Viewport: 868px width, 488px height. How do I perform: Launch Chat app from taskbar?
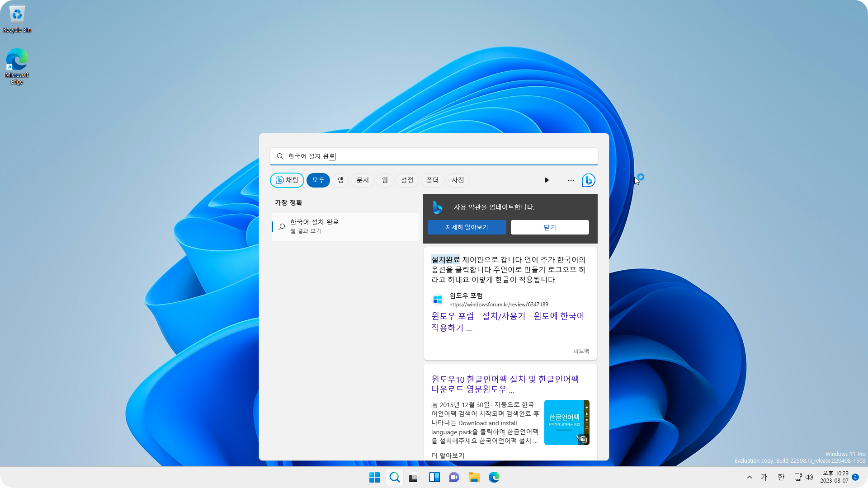tap(454, 477)
